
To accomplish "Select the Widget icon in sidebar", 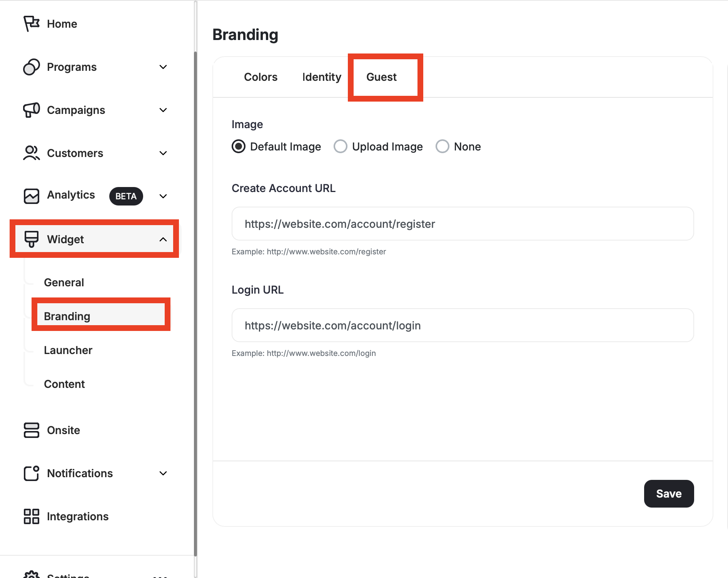I will 31,239.
